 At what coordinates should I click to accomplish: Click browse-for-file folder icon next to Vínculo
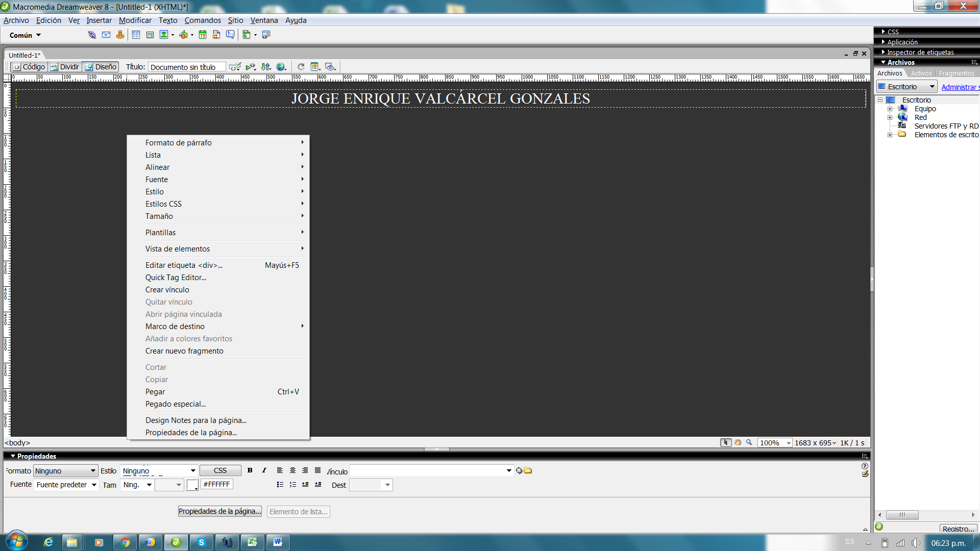pyautogui.click(x=528, y=470)
